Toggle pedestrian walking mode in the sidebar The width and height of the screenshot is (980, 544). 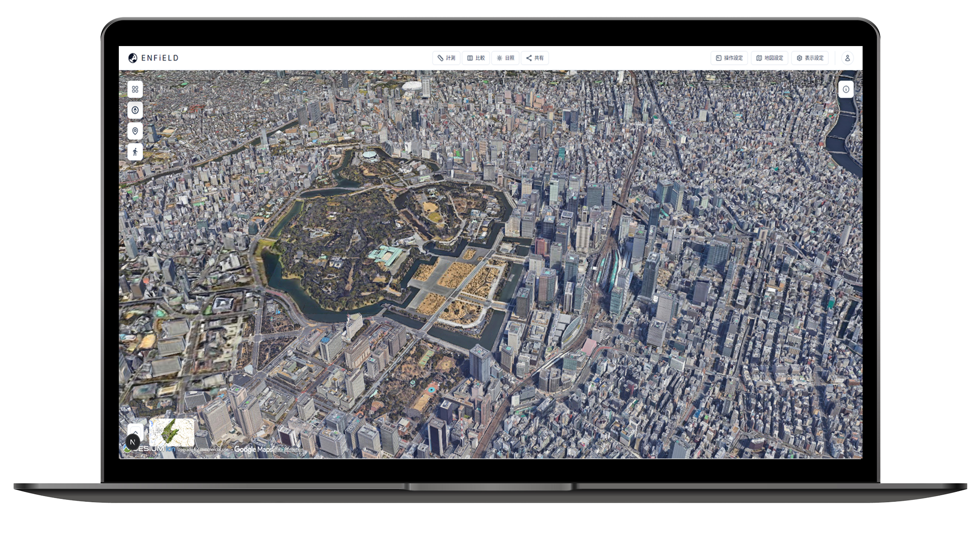tap(135, 152)
